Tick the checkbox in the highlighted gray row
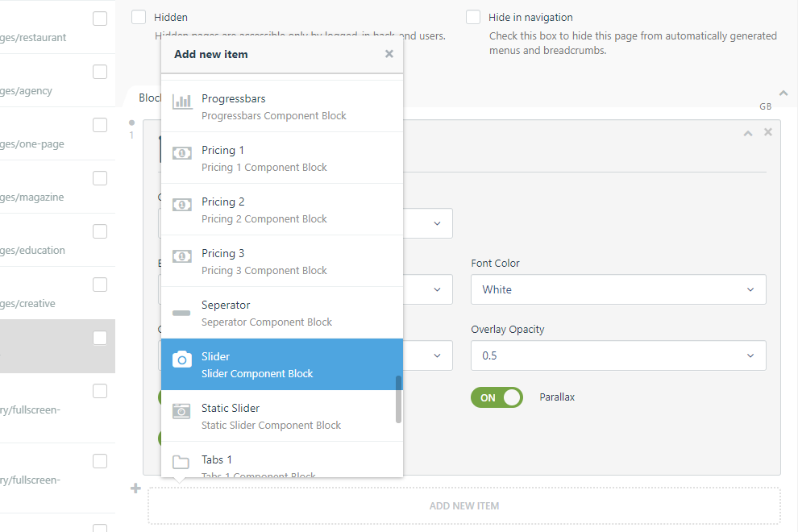The image size is (798, 532). (100, 338)
